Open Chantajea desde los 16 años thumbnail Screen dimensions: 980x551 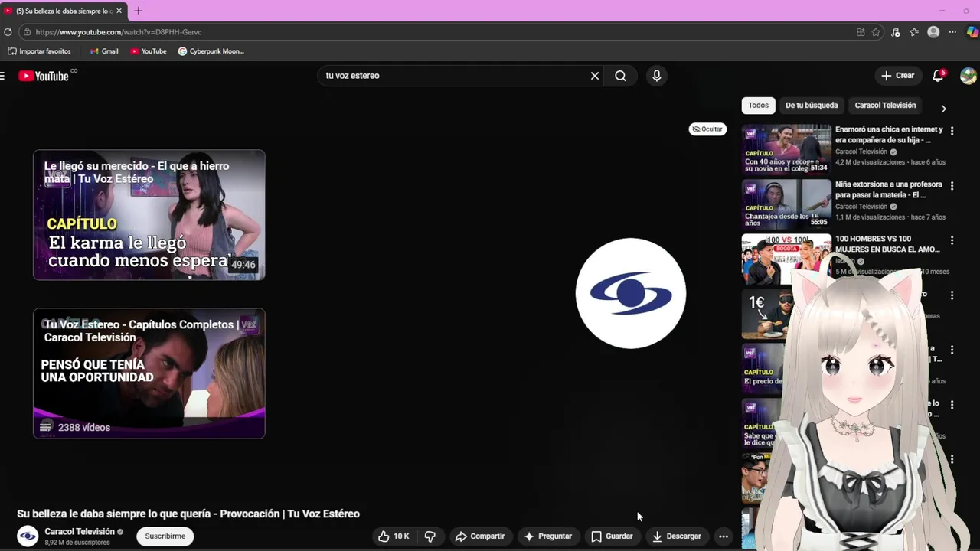786,204
